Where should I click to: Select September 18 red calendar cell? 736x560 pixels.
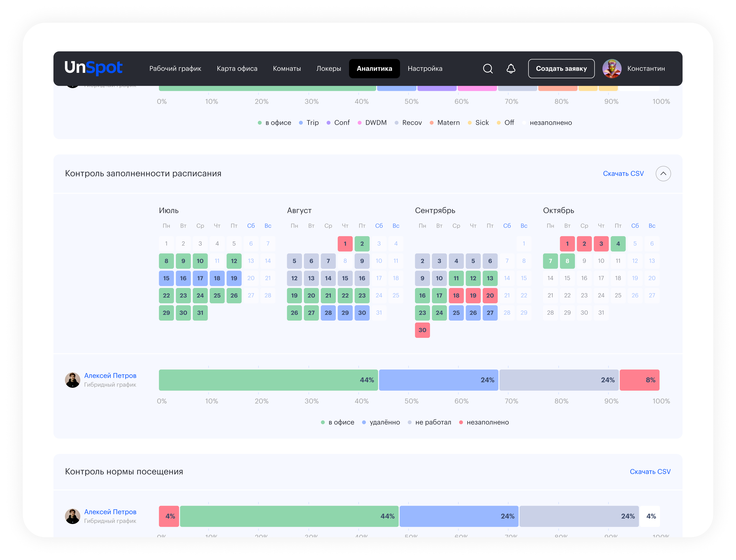point(456,295)
